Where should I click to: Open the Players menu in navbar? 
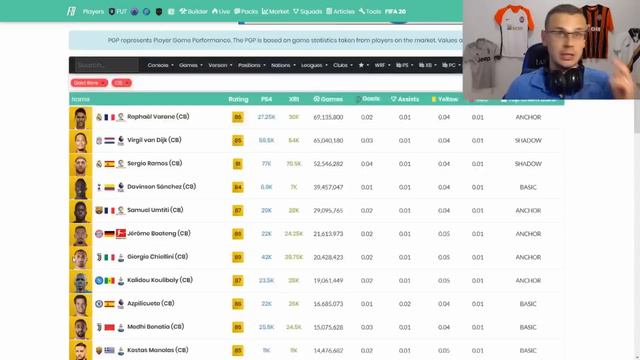(x=93, y=11)
